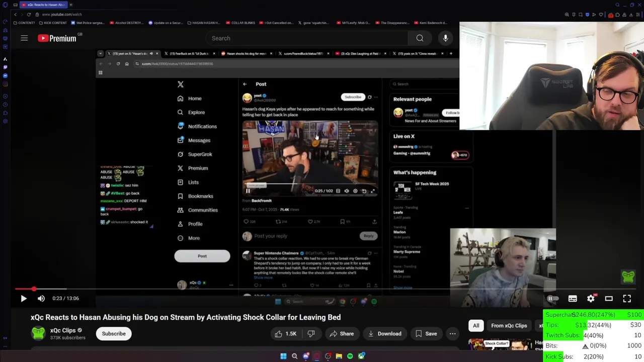Select the All filter chip
Image resolution: width=644 pixels, height=362 pixels.
(x=476, y=325)
